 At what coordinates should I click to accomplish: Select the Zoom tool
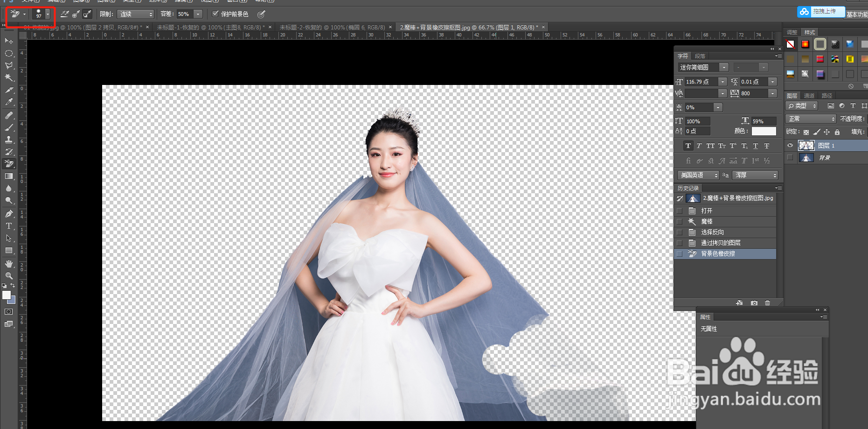(x=9, y=276)
